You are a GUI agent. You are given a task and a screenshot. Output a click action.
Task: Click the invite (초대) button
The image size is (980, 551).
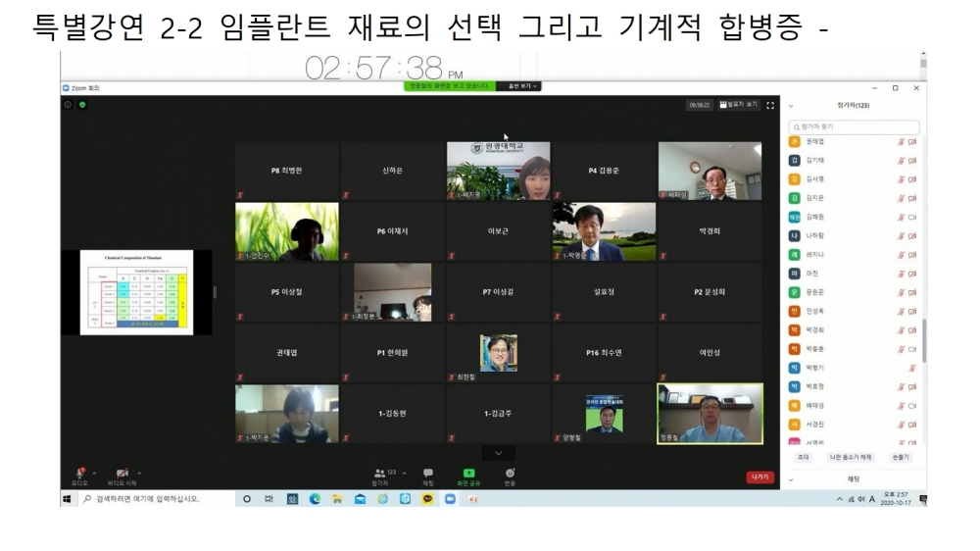803,457
